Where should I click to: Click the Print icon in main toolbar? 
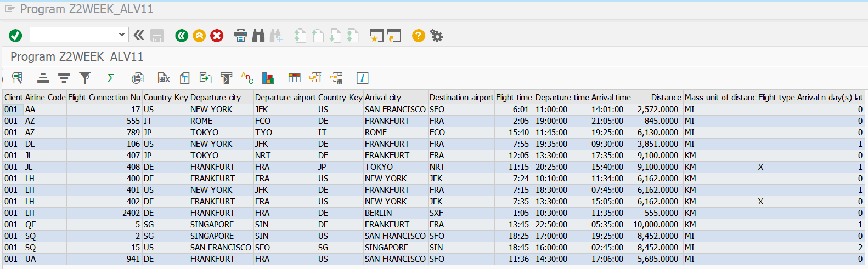tap(240, 36)
